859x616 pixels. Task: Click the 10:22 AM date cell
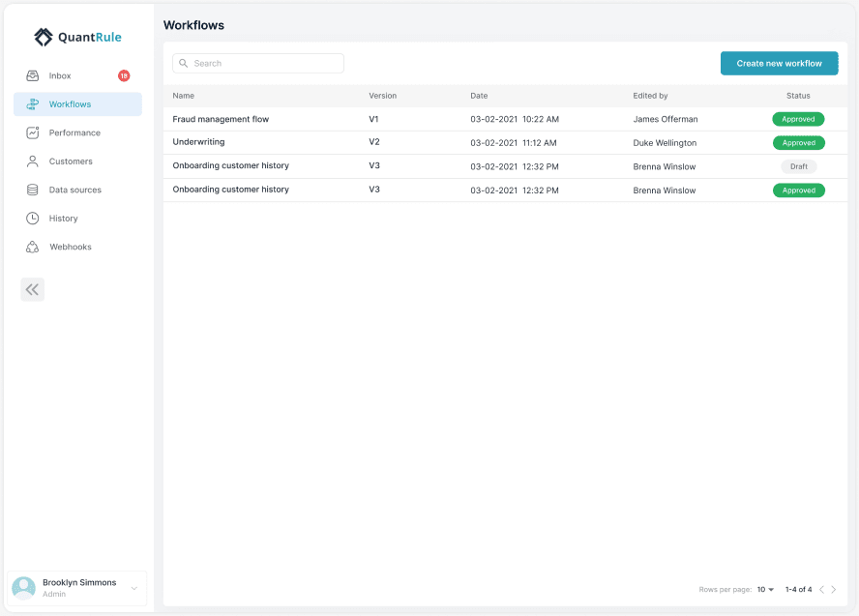[515, 119]
